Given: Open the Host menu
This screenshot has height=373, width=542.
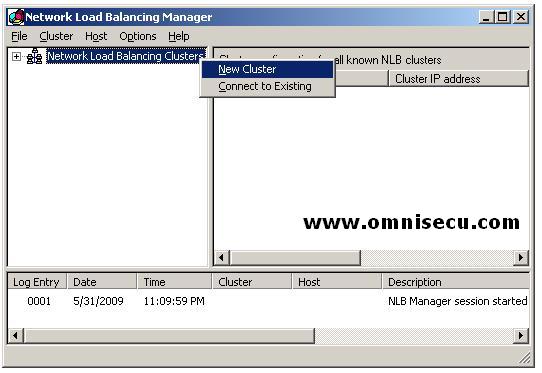Looking at the screenshot, I should point(96,36).
